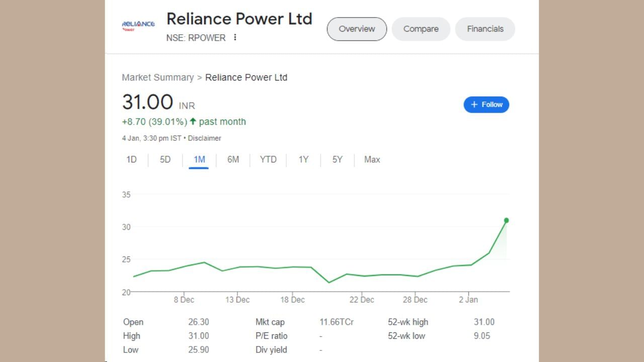The height and width of the screenshot is (362, 644).
Task: Click the 35 y-axis label
Action: [x=126, y=195]
